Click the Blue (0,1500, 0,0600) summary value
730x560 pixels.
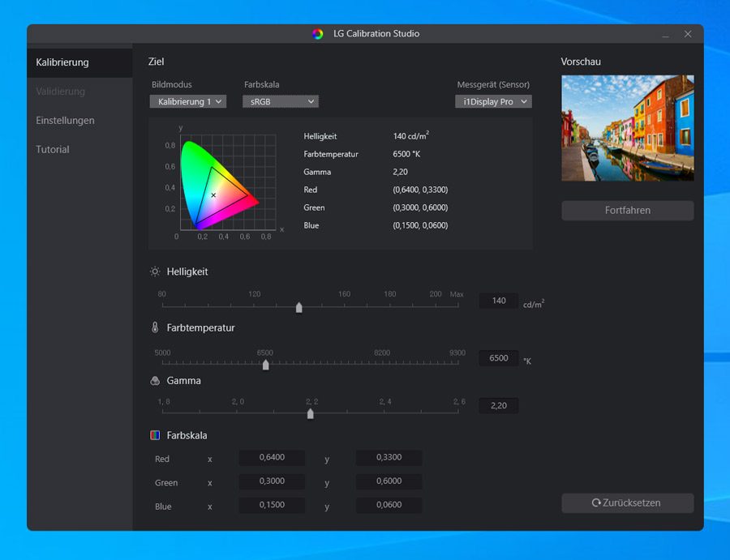[x=420, y=225]
